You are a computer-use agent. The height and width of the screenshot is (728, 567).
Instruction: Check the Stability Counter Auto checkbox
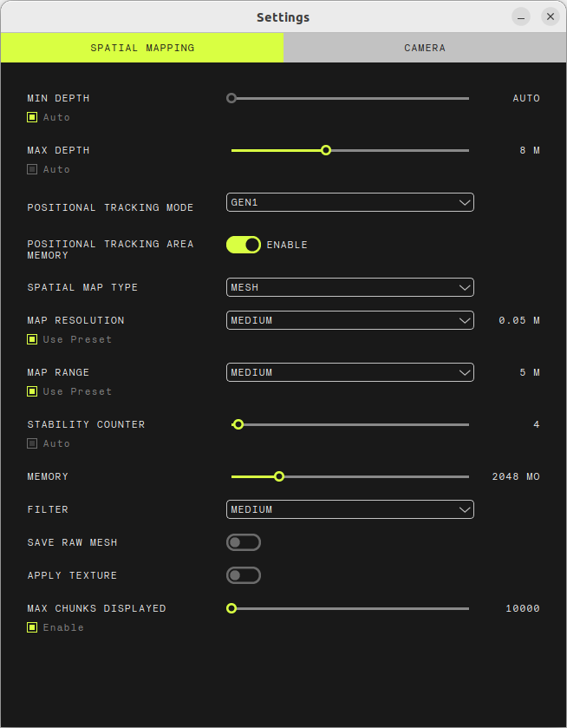(32, 443)
